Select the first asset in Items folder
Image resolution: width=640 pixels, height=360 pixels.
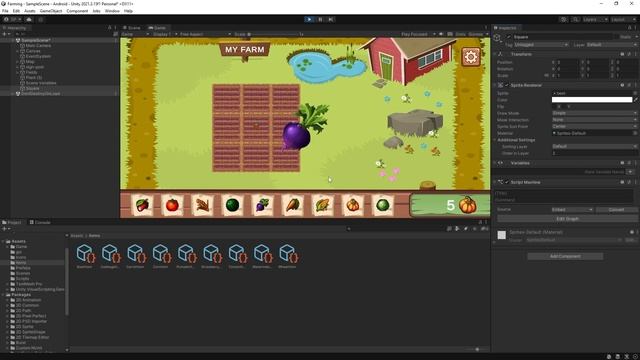click(x=85, y=256)
